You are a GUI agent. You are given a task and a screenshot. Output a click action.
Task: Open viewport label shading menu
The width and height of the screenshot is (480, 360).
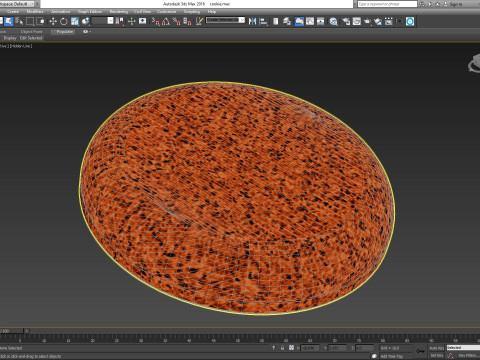(22, 46)
